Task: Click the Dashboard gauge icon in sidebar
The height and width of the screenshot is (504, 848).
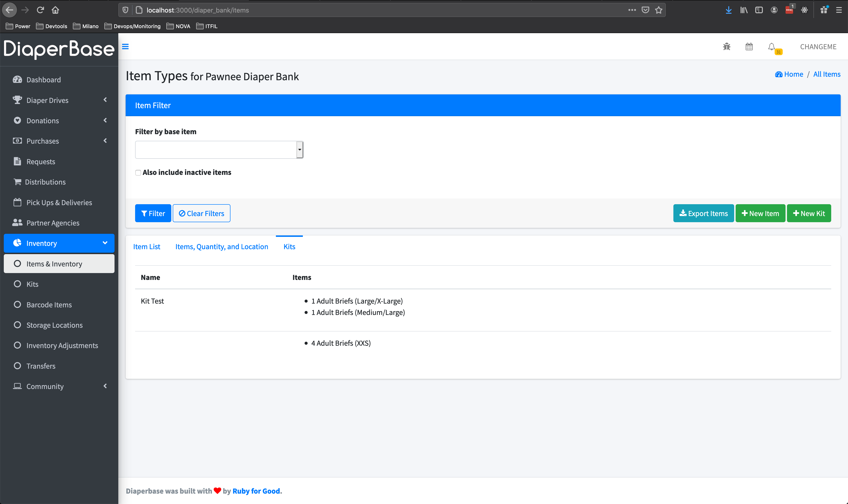Action: [x=17, y=80]
